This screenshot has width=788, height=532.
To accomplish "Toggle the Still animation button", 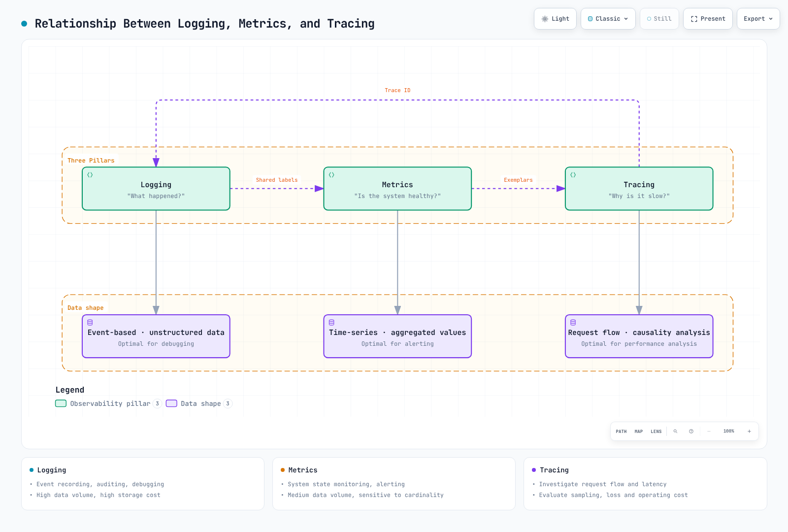I will tap(659, 19).
